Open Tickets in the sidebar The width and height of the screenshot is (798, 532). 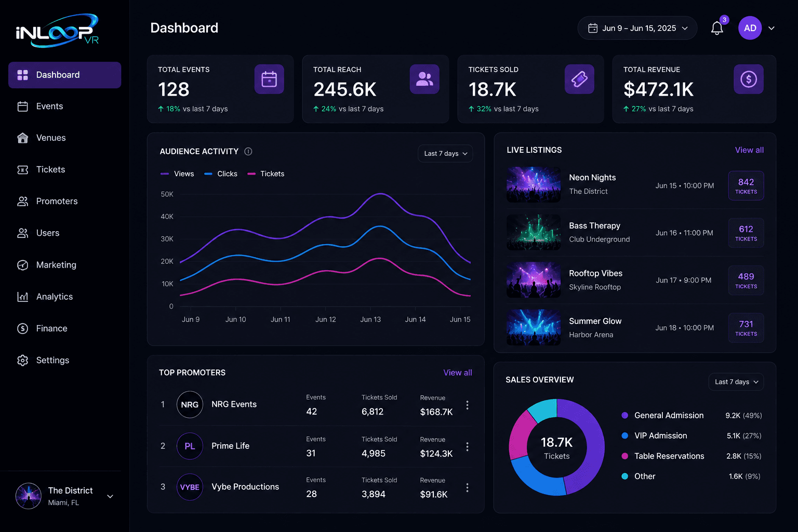(x=64, y=169)
